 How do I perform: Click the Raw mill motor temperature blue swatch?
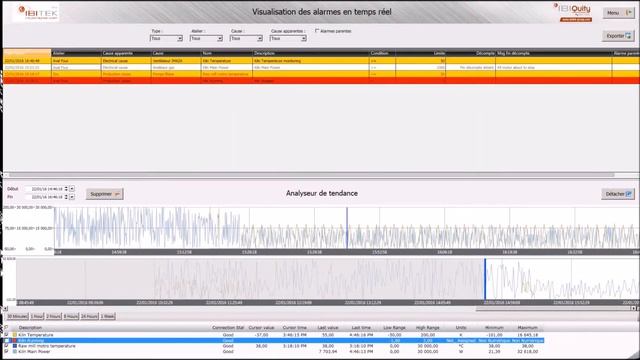15,346
